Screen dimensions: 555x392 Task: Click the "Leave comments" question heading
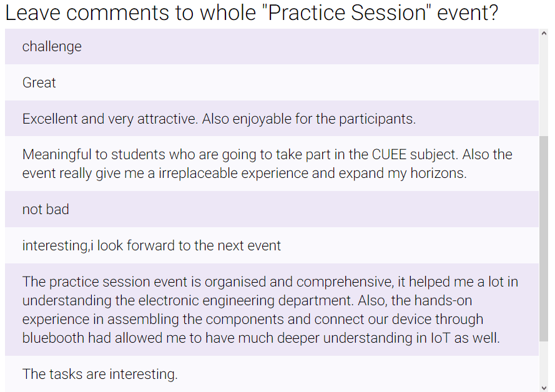coord(252,12)
